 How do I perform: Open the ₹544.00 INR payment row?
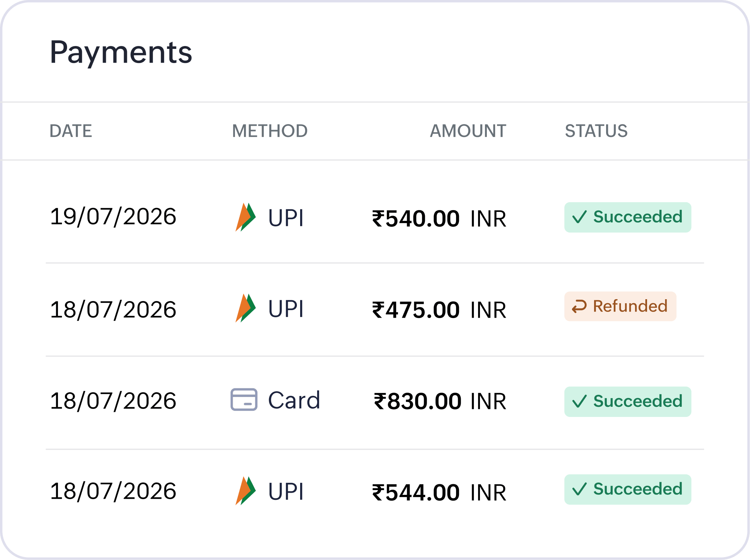(375, 492)
